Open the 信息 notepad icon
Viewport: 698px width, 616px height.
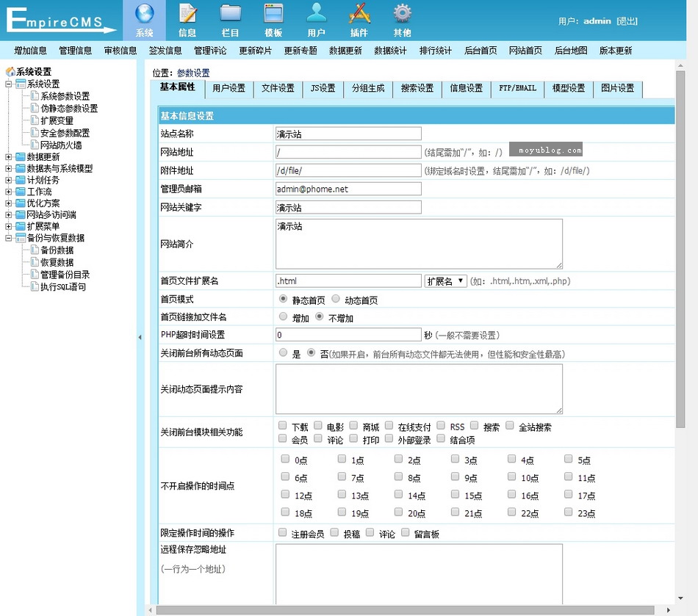pyautogui.click(x=187, y=14)
